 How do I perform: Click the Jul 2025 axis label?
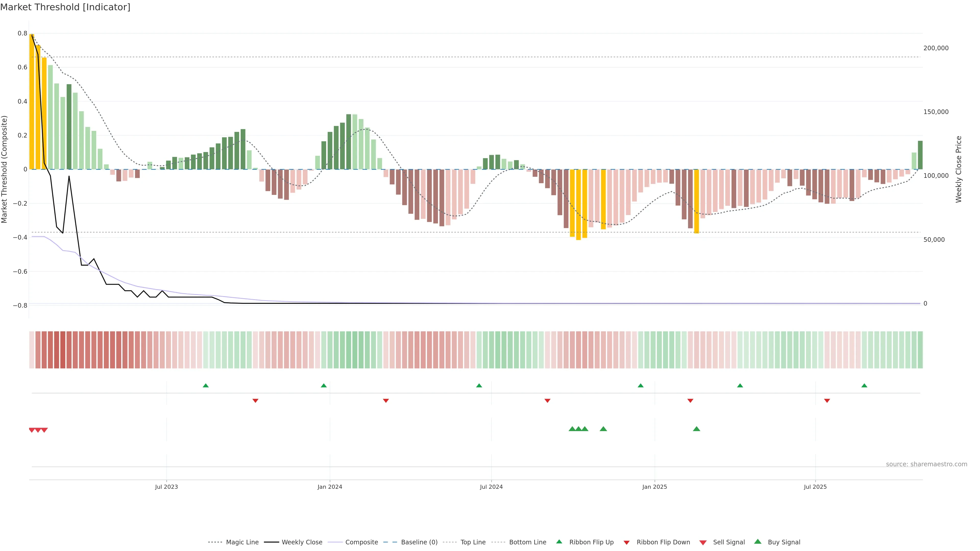point(815,487)
